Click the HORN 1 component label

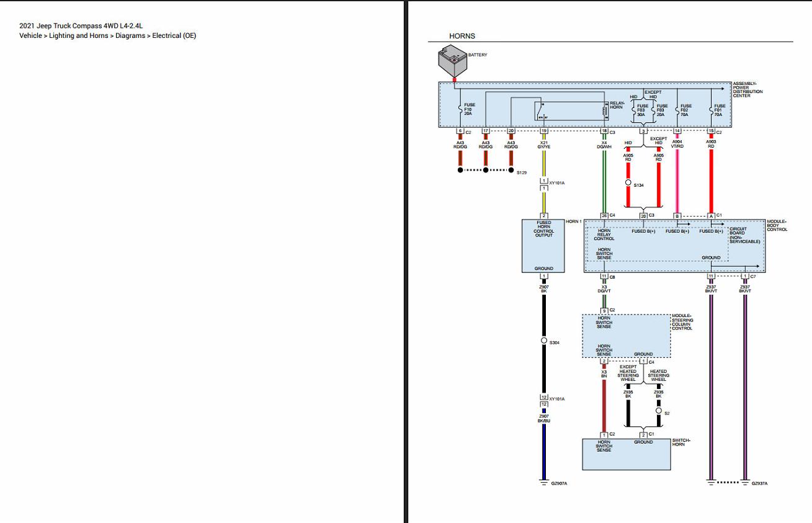(x=574, y=221)
